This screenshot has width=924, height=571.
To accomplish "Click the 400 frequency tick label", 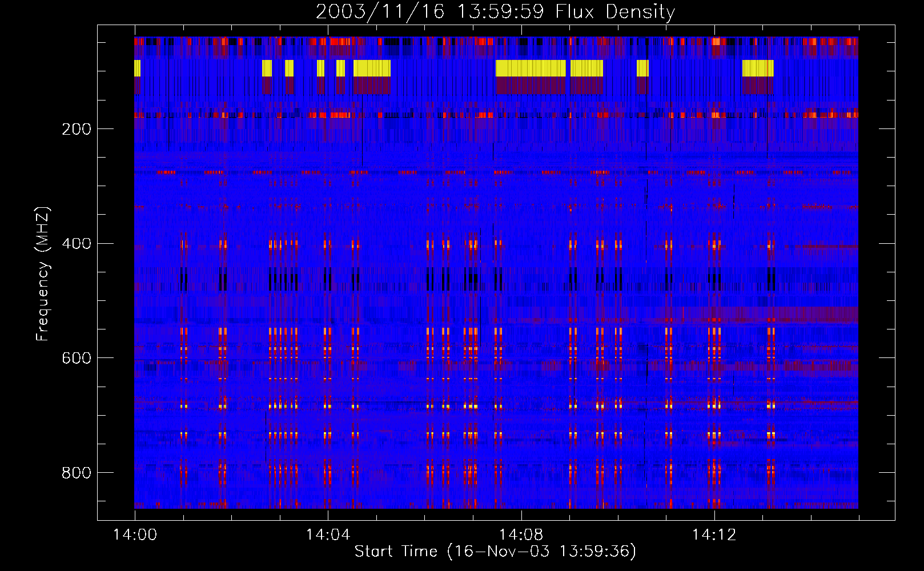I will click(77, 244).
